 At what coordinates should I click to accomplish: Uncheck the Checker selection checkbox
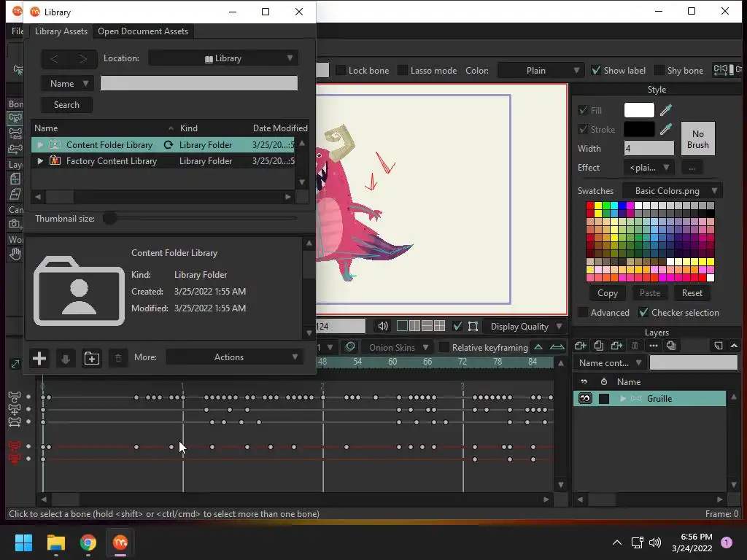pyautogui.click(x=643, y=312)
